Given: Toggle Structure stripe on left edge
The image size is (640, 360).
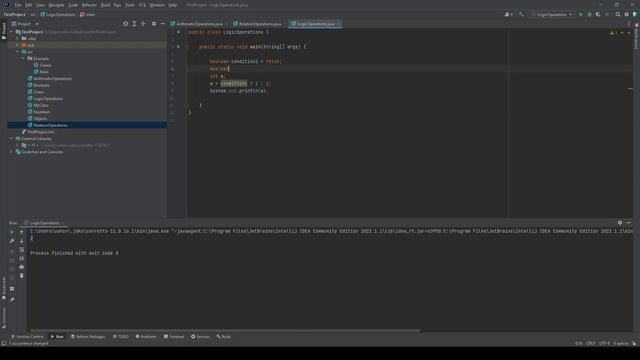Looking at the screenshot, I should tap(4, 318).
